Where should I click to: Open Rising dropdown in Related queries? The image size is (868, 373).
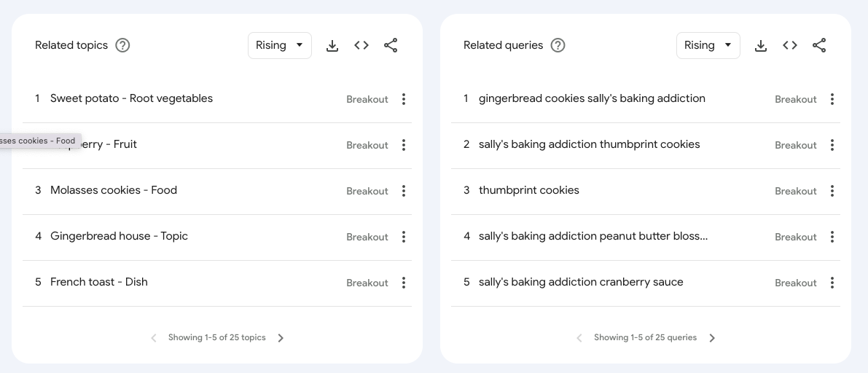click(x=708, y=45)
